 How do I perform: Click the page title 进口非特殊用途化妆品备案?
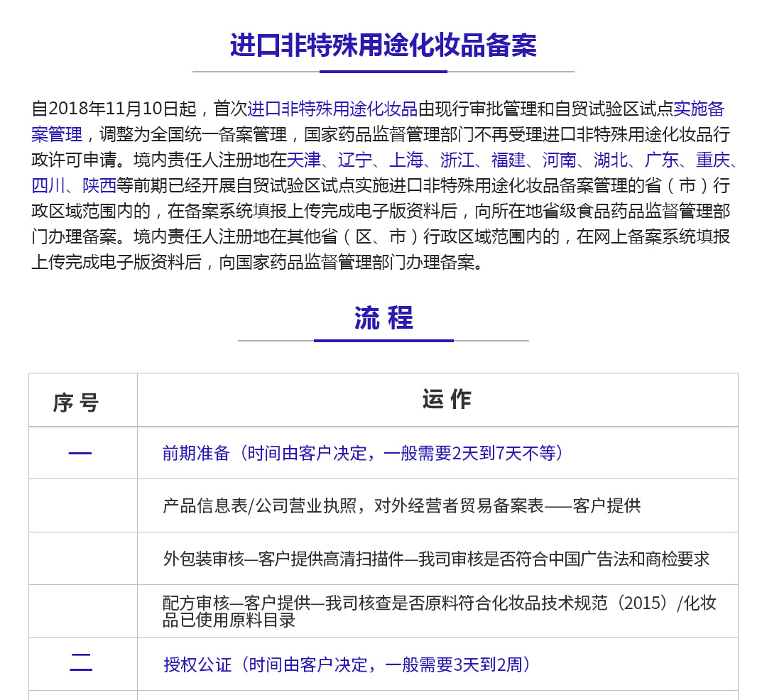383,45
